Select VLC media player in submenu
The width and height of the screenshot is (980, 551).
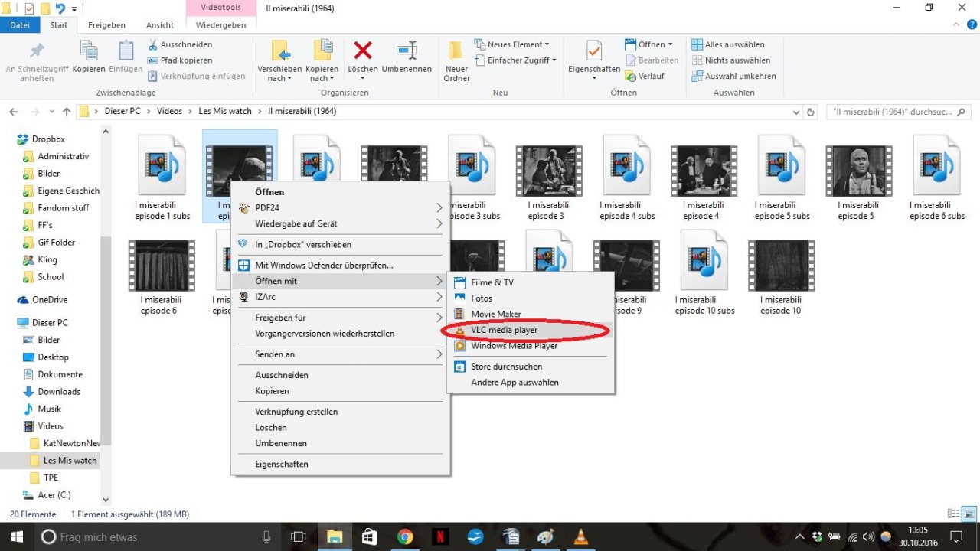pyautogui.click(x=530, y=330)
